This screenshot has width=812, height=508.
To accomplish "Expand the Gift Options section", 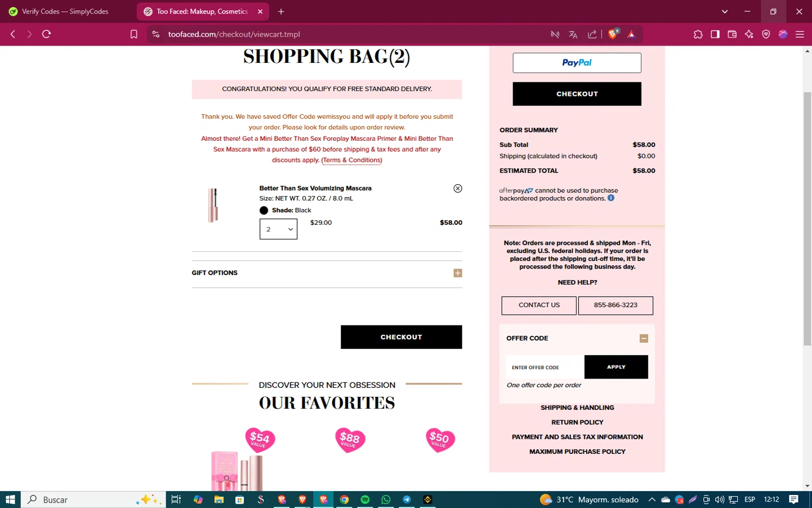I will click(x=457, y=273).
